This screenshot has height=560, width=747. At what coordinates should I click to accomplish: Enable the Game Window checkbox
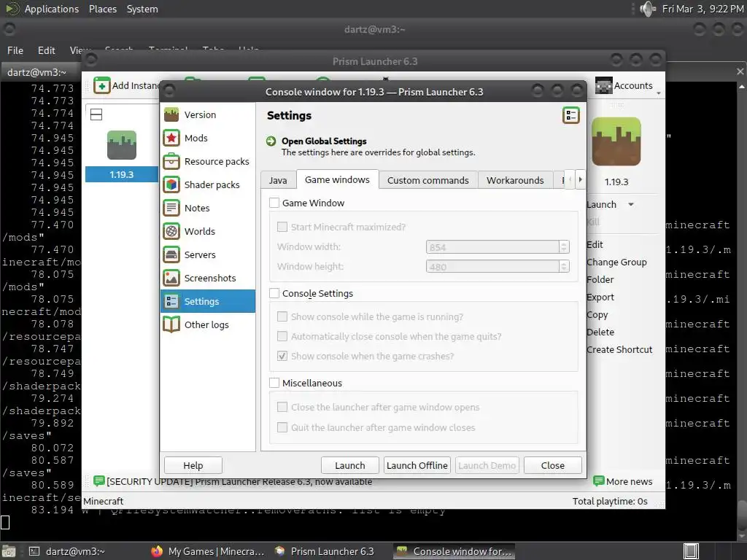[x=274, y=203]
